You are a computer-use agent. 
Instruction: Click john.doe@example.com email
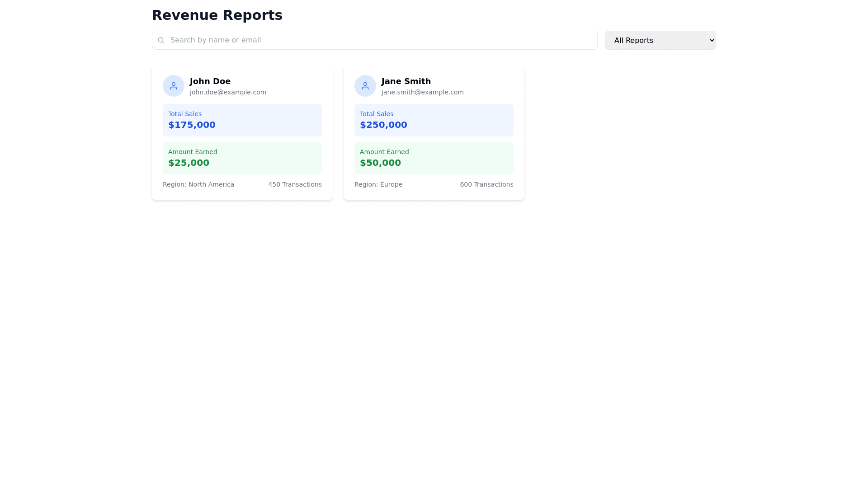[228, 92]
